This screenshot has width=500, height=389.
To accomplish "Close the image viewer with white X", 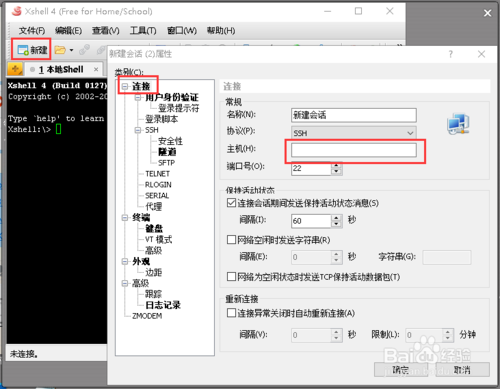I will 487,13.
